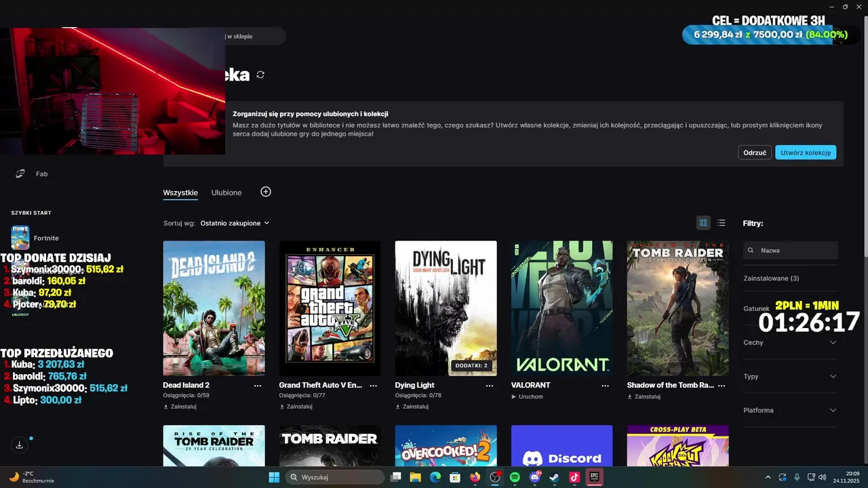The image size is (868, 488).
Task: Open Discord from the taskbar
Action: [535, 477]
